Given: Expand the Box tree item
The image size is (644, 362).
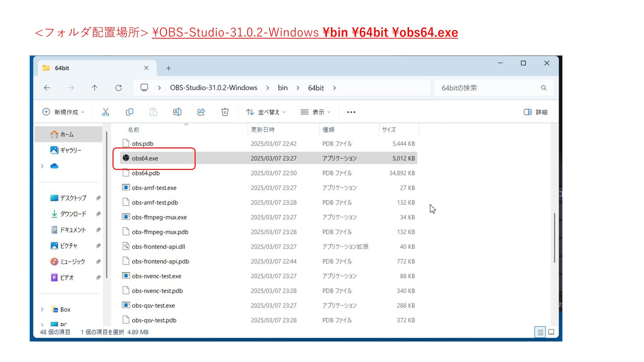Looking at the screenshot, I should 42,309.
